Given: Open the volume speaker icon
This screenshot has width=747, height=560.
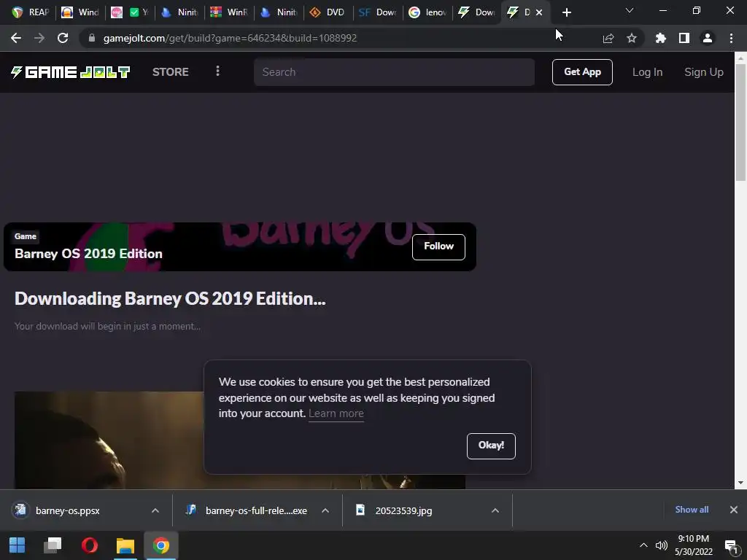Looking at the screenshot, I should [x=661, y=545].
